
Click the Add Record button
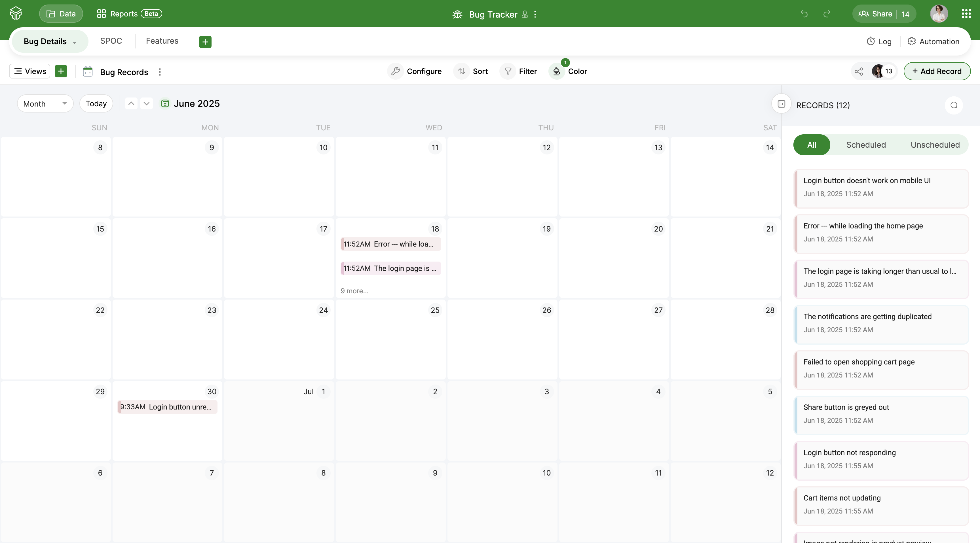937,71
